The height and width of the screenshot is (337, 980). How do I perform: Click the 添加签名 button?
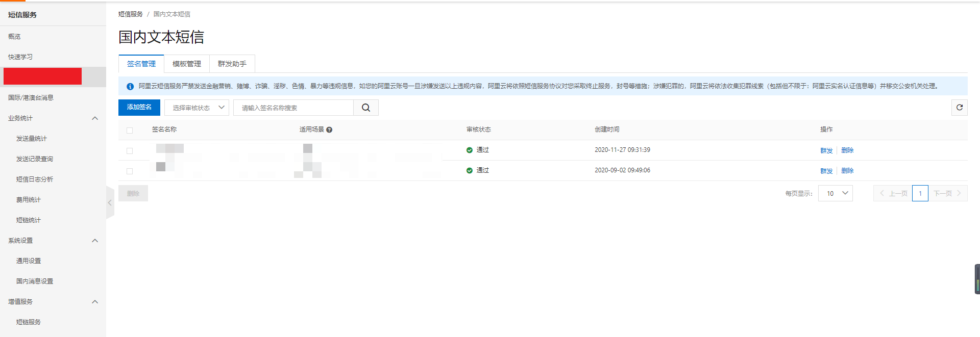pyautogui.click(x=139, y=107)
